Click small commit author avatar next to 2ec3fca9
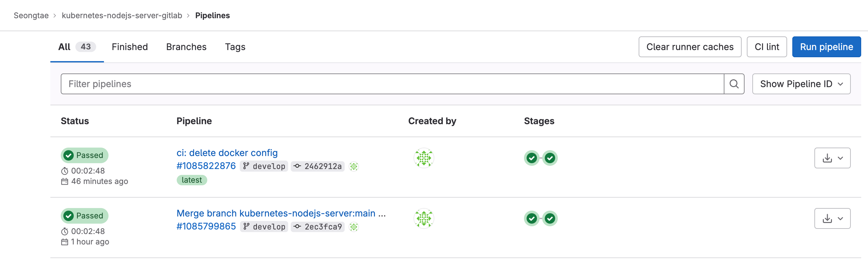 tap(353, 227)
